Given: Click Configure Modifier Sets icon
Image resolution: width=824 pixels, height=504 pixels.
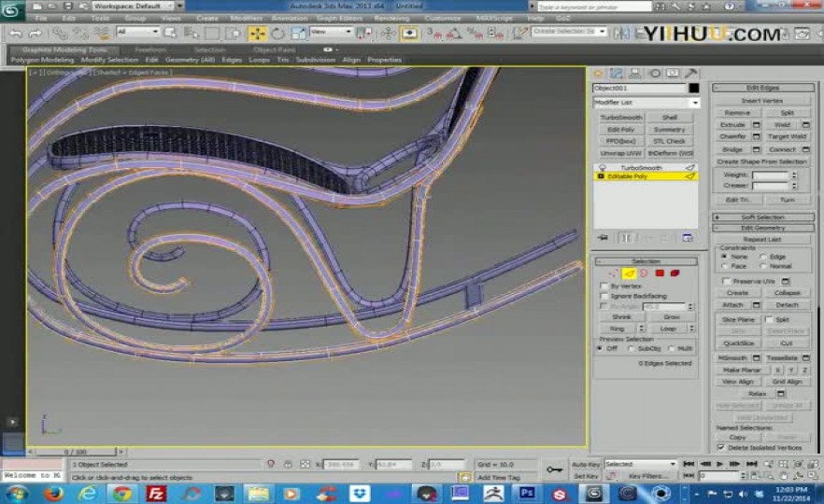Looking at the screenshot, I should [688, 238].
